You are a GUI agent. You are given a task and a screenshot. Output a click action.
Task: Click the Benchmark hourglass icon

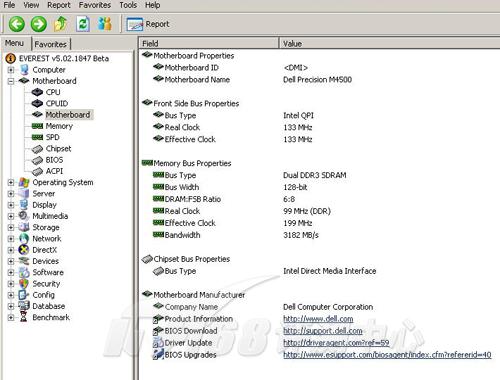[24, 317]
